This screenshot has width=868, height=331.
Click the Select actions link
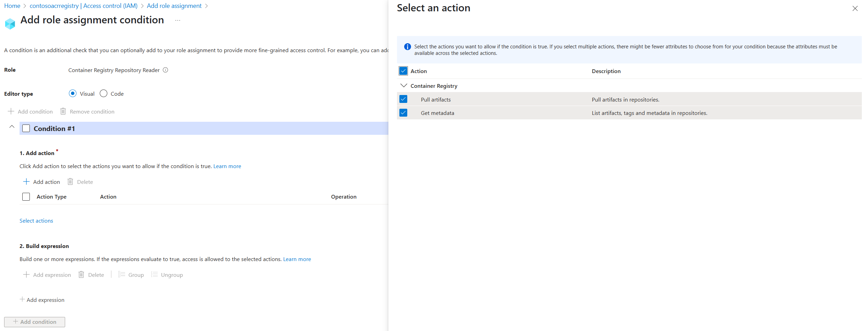(x=36, y=221)
